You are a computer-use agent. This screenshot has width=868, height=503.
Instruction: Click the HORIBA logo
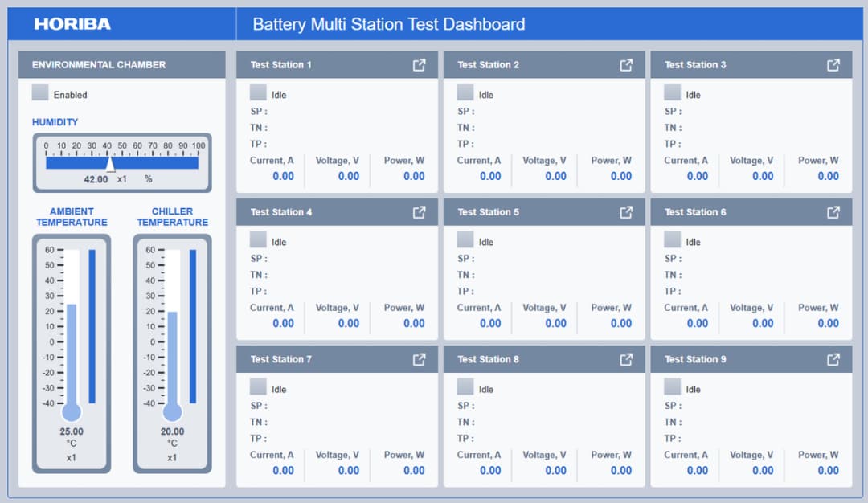(x=72, y=24)
